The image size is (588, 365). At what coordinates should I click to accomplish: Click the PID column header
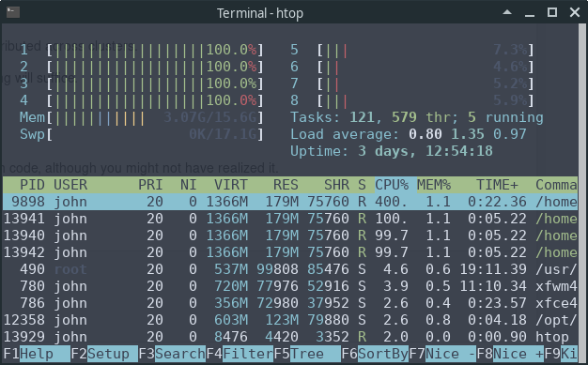click(x=32, y=185)
